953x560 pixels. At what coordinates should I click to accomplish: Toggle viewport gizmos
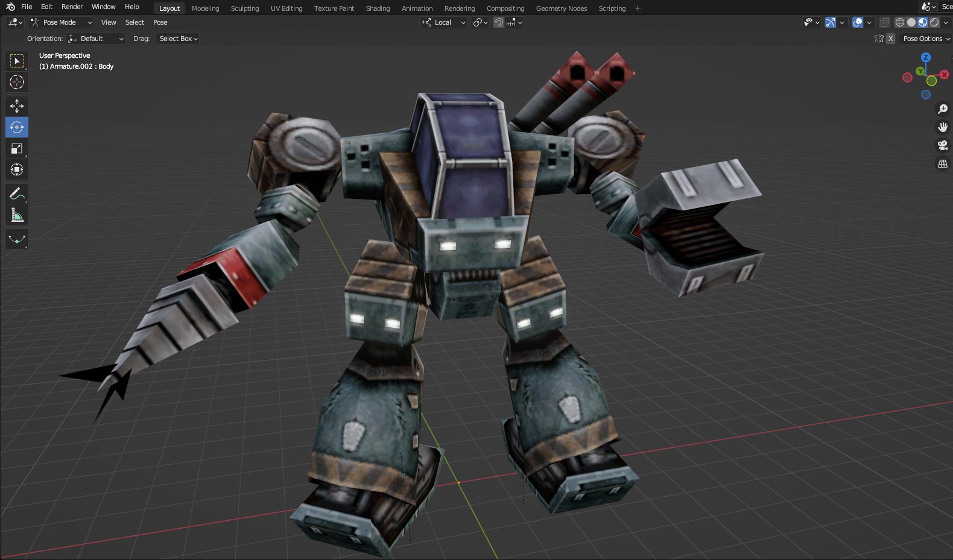[831, 22]
